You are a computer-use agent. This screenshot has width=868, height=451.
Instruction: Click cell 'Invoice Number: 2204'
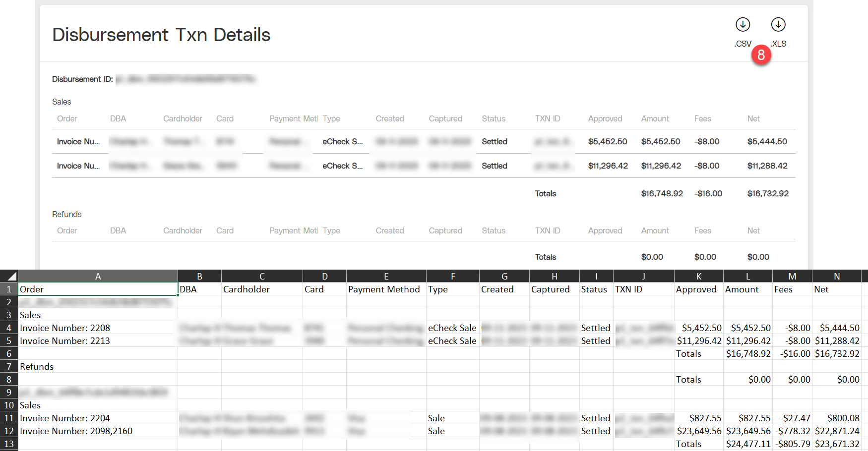(98, 418)
